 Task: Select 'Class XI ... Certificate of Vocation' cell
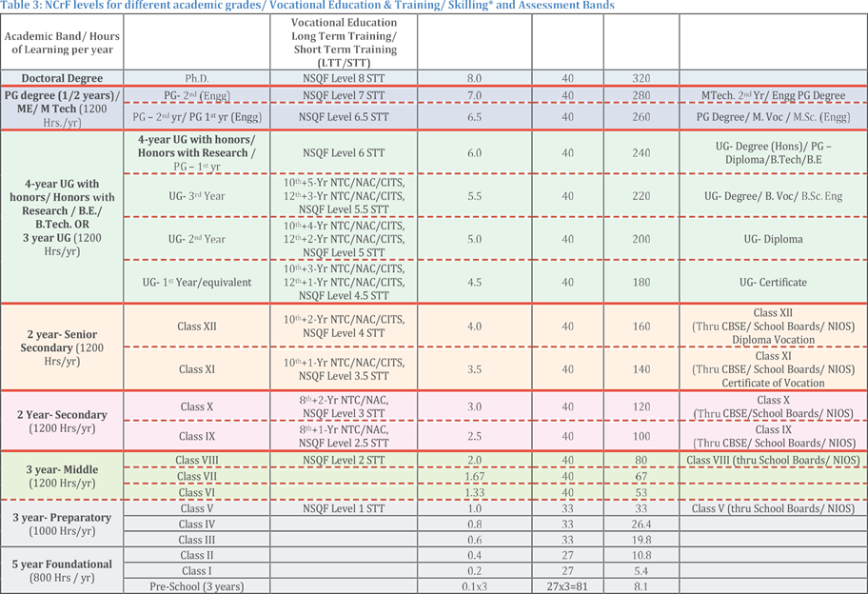click(x=773, y=369)
